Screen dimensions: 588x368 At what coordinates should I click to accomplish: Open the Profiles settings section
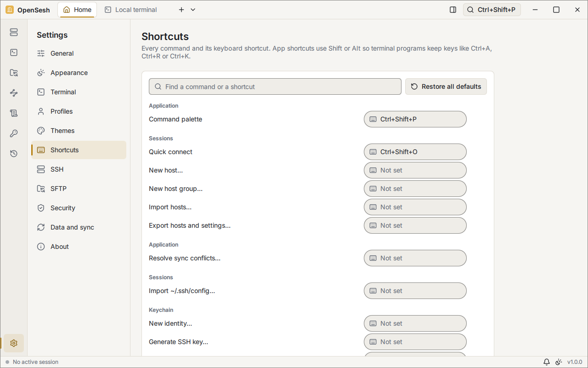79,111
